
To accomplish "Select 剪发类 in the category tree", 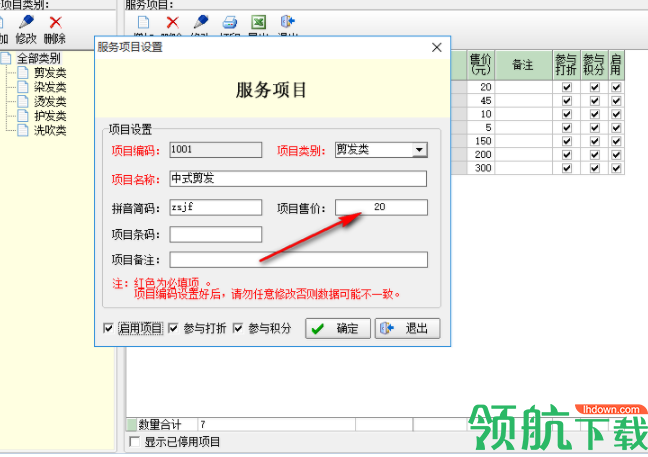I will click(50, 73).
